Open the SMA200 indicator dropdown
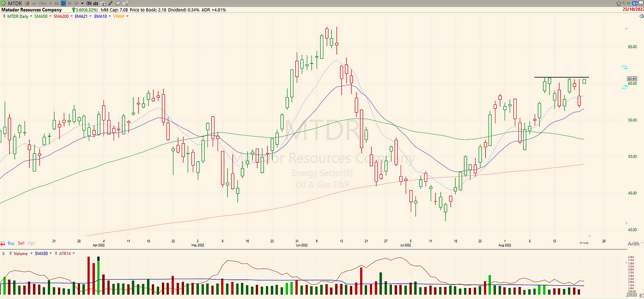The width and height of the screenshot is (644, 299). pos(72,16)
